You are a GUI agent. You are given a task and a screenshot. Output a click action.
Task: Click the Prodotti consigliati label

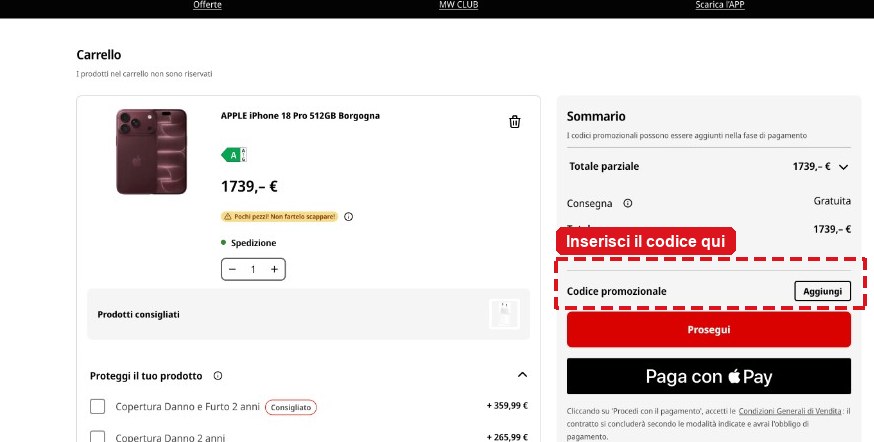click(x=138, y=314)
